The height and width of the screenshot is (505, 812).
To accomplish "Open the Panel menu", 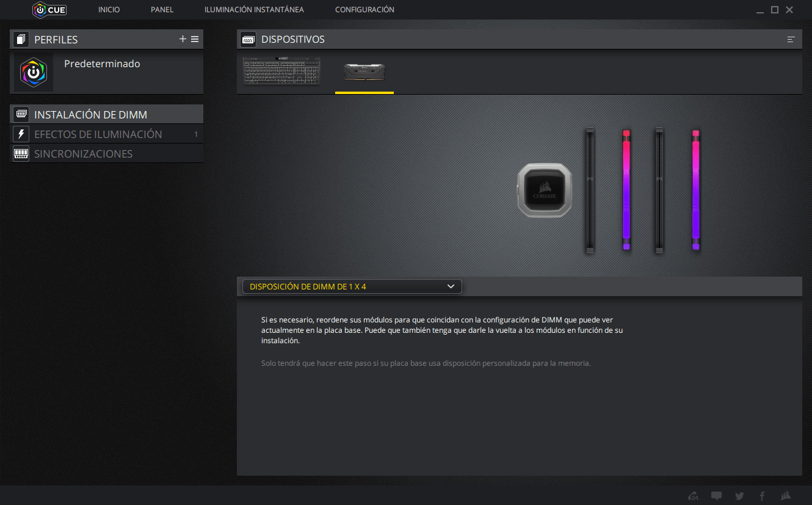I will point(162,10).
